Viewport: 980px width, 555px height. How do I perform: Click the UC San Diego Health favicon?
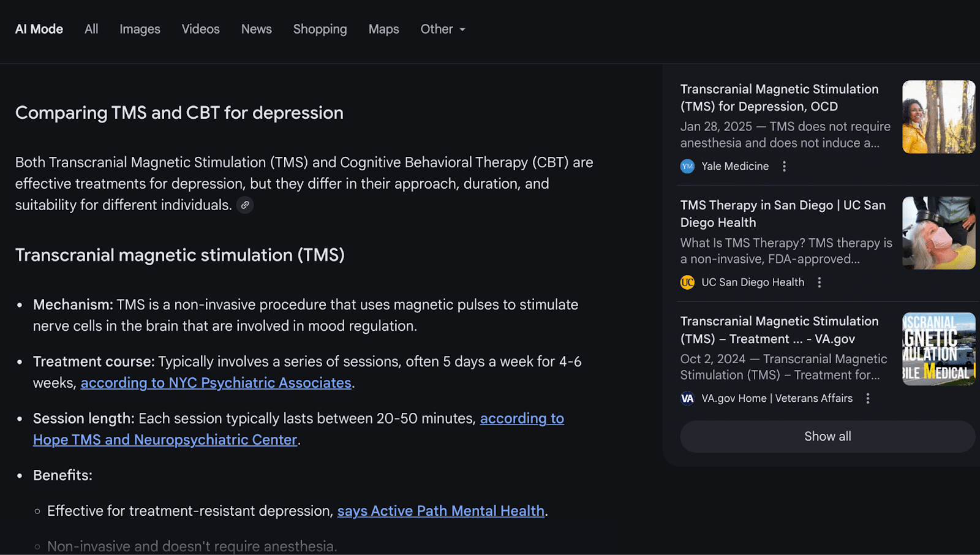(688, 282)
